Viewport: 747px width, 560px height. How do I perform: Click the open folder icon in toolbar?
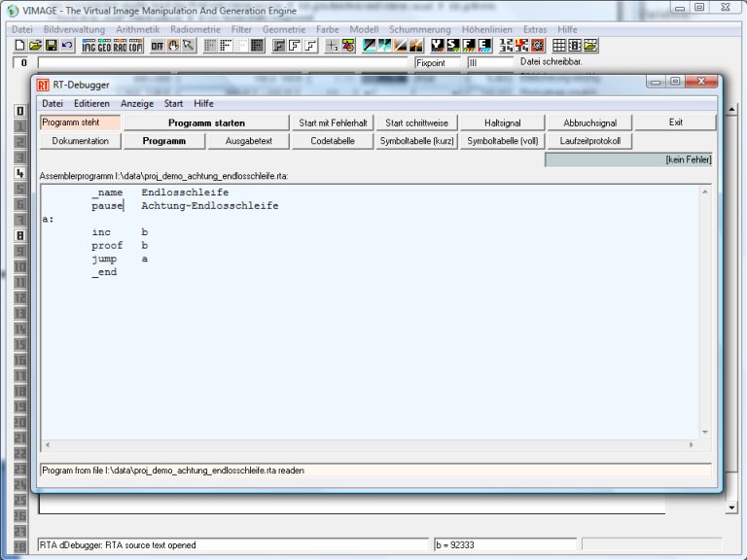point(35,46)
